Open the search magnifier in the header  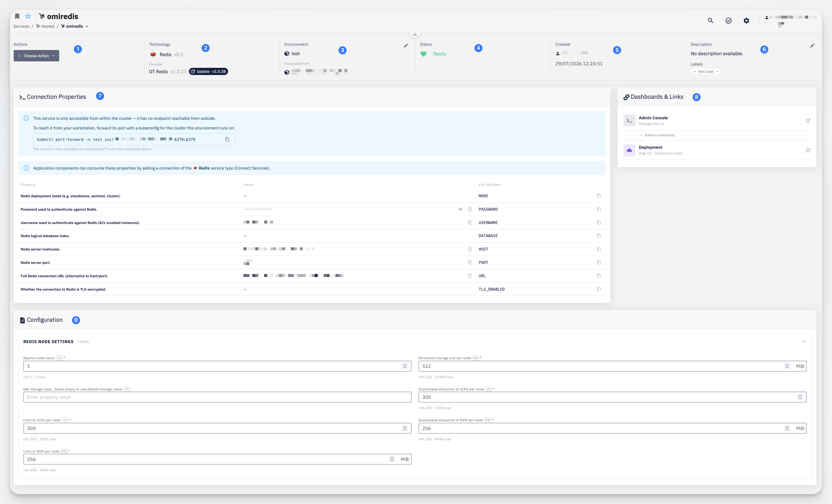tap(710, 21)
